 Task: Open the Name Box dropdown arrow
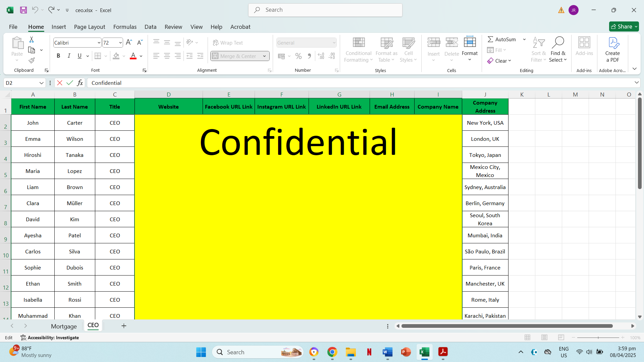[x=41, y=83]
